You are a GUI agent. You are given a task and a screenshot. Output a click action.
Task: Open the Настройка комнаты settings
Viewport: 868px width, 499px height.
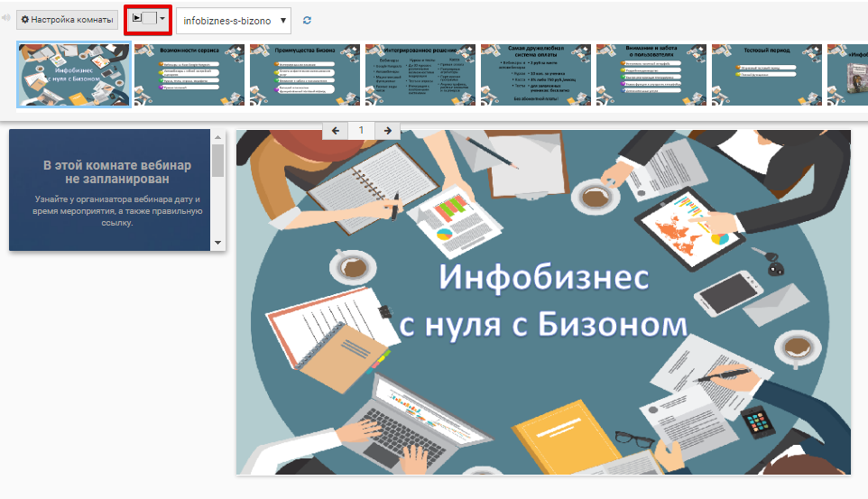[x=67, y=19]
